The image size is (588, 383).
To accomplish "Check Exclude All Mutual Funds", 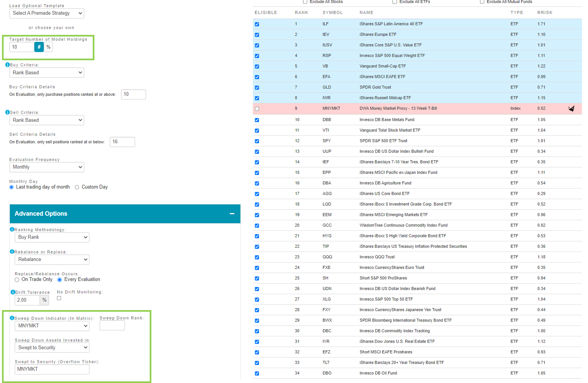I will [x=482, y=2].
